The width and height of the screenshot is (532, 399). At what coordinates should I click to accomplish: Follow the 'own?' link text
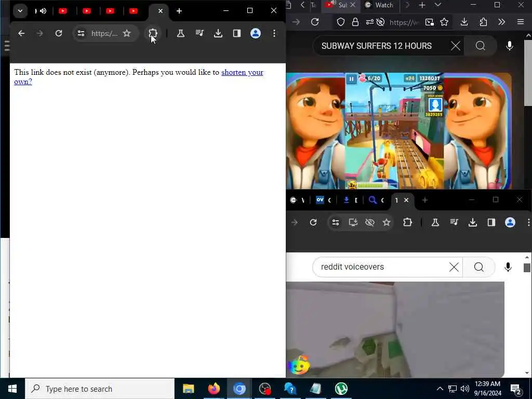click(x=23, y=82)
